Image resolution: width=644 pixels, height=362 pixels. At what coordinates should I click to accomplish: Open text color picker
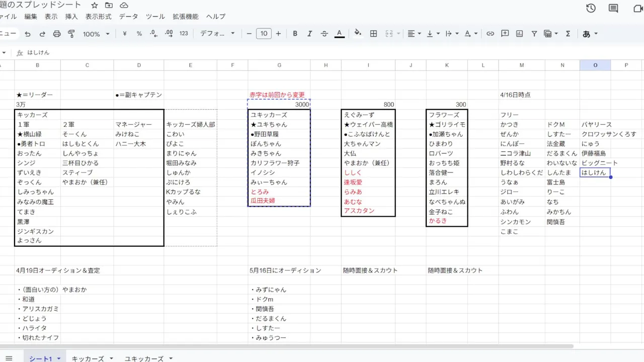pos(340,34)
